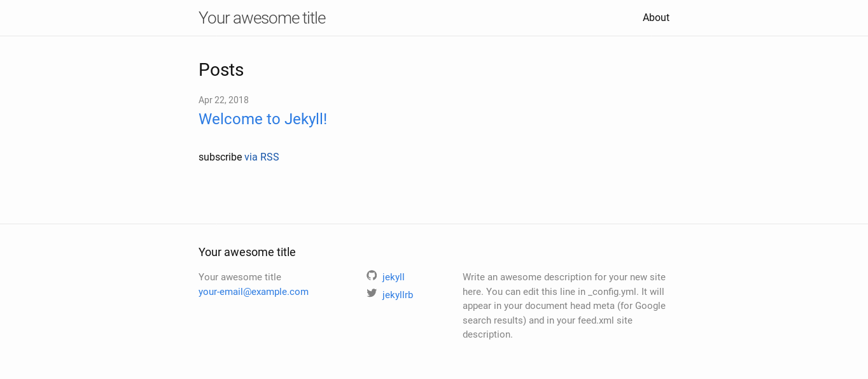Open the jekyll GitHub profile link
Image resolution: width=868 pixels, height=379 pixels.
point(393,277)
